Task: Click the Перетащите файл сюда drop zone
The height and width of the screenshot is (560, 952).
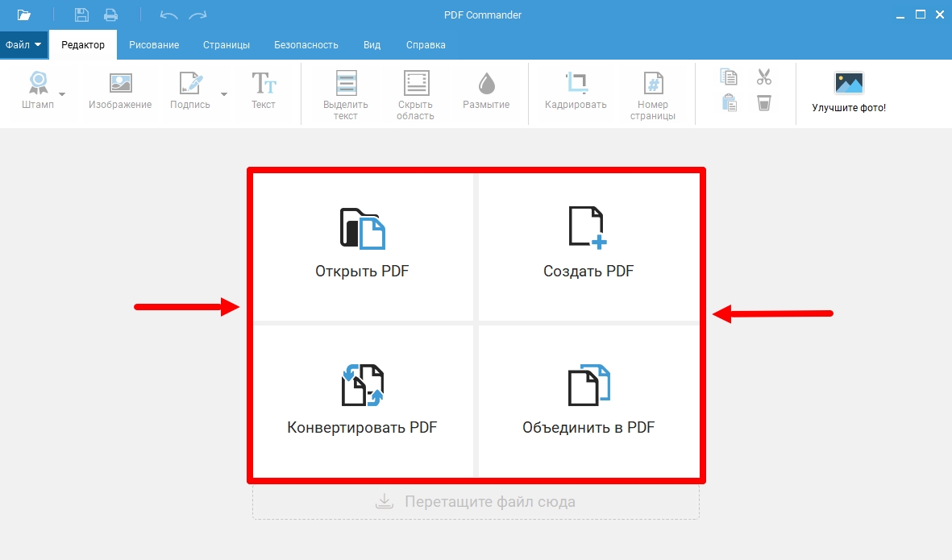Action: [476, 502]
